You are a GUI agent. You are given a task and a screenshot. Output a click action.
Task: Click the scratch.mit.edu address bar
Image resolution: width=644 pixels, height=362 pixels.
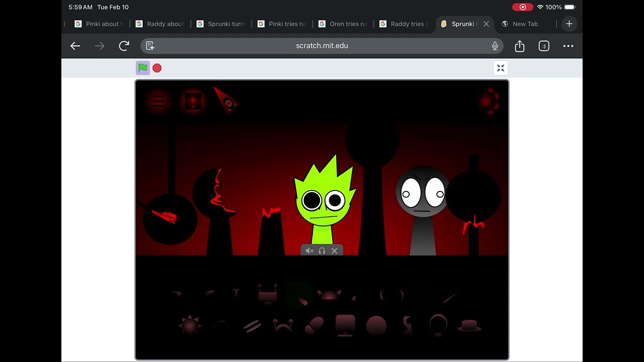pos(322,46)
